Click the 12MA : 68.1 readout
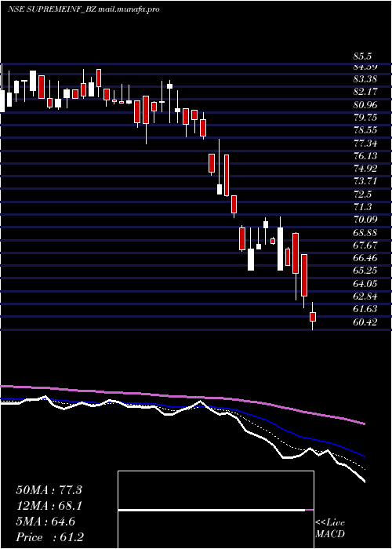 point(49,506)
